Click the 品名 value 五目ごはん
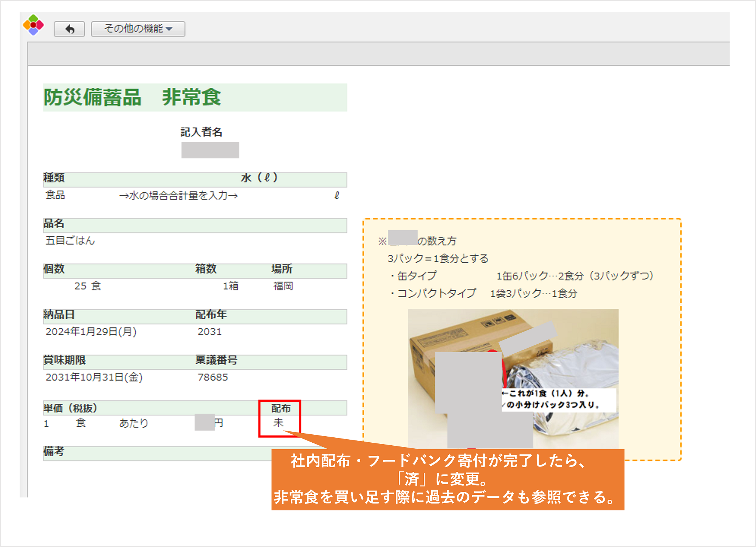The width and height of the screenshot is (756, 547). click(x=70, y=241)
